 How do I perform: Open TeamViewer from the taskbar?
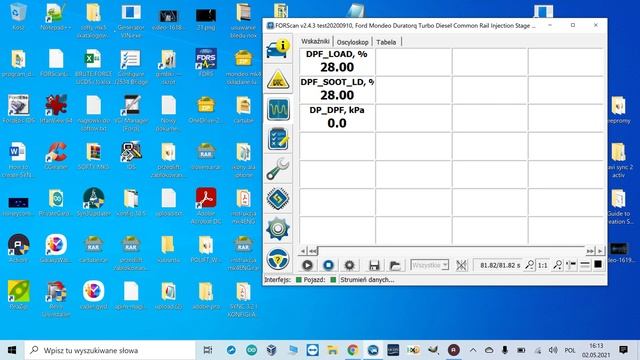pyautogui.click(x=313, y=350)
